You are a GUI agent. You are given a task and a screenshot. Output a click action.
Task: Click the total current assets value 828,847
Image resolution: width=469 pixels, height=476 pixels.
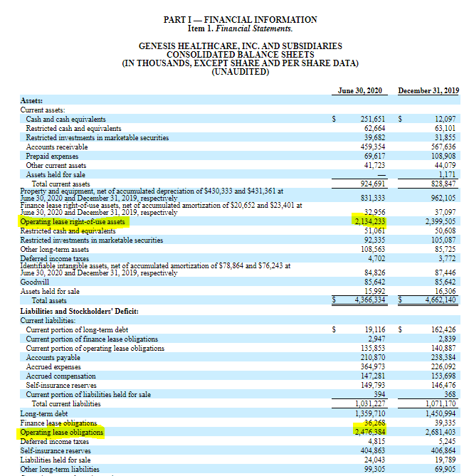443,184
